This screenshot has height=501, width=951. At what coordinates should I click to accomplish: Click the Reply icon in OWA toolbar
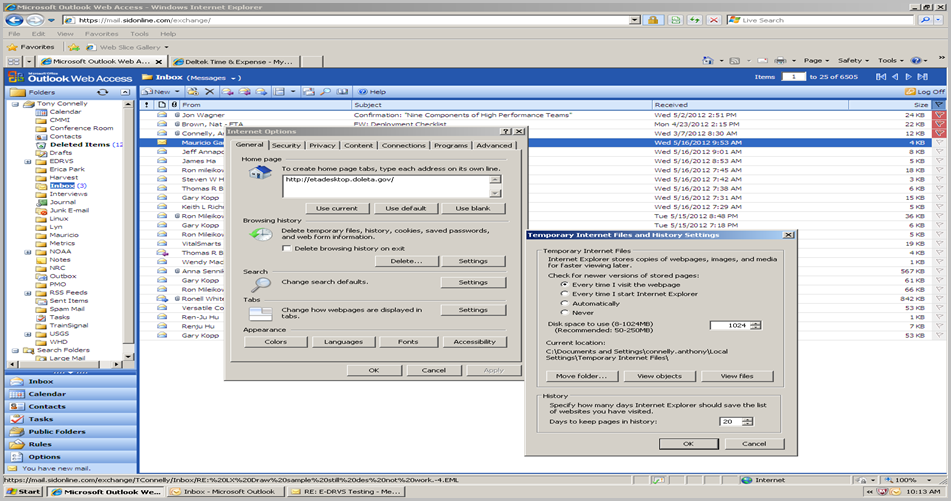227,92
